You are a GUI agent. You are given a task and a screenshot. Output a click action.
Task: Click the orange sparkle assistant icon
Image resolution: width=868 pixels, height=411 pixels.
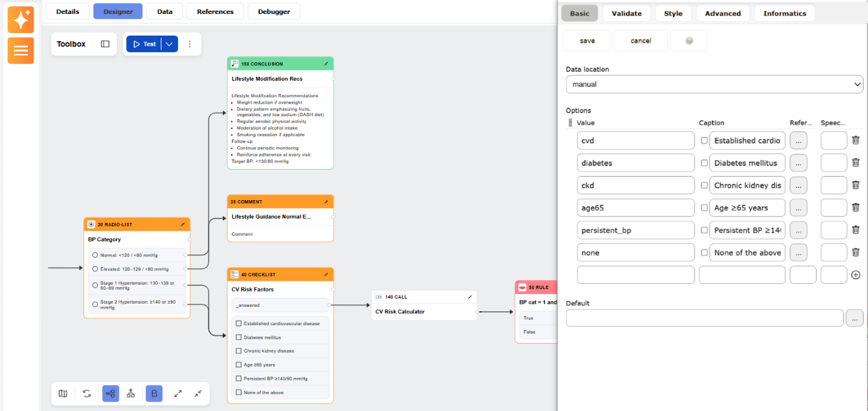coord(20,20)
